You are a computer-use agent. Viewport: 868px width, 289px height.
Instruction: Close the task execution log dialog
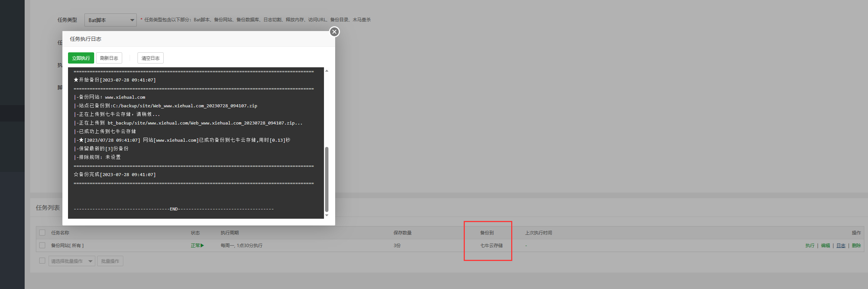pos(334,32)
